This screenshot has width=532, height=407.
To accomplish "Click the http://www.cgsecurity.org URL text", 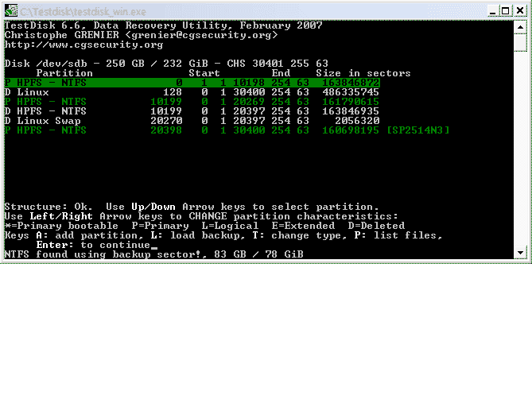I will click(x=83, y=45).
